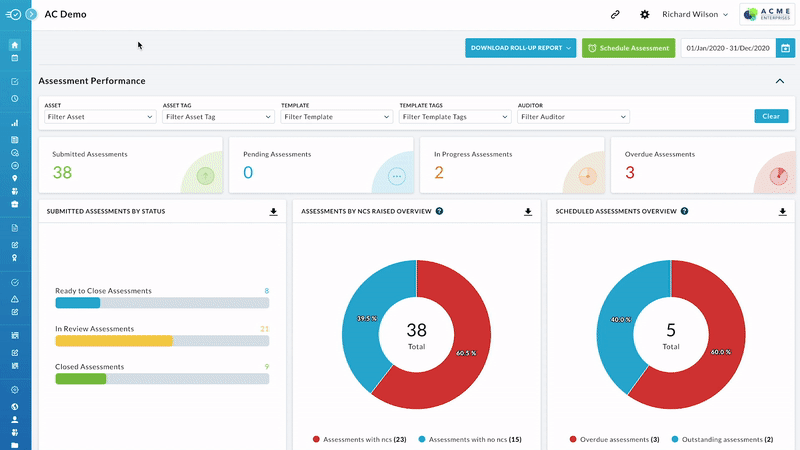
Task: Open the bar chart icon in sidebar
Action: coord(15,123)
